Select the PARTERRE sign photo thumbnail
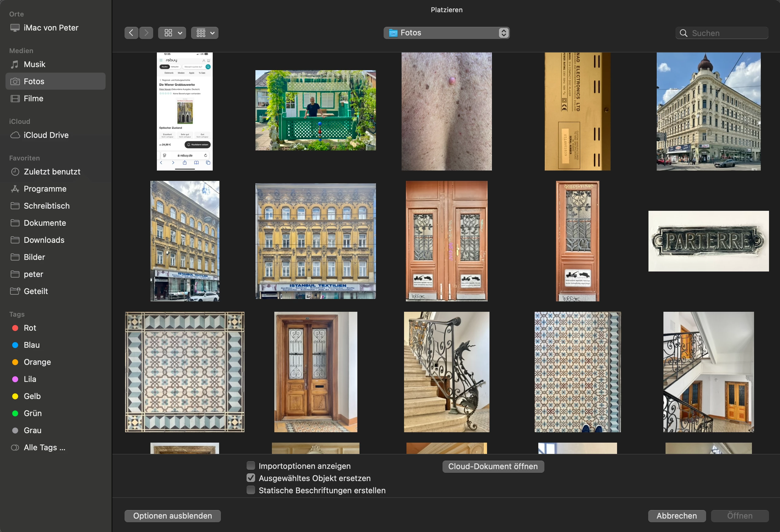The image size is (780, 532). pos(708,241)
